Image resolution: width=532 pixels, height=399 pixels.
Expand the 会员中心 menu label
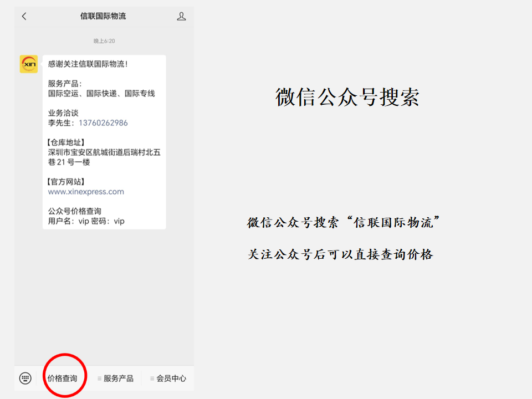pyautogui.click(x=171, y=378)
